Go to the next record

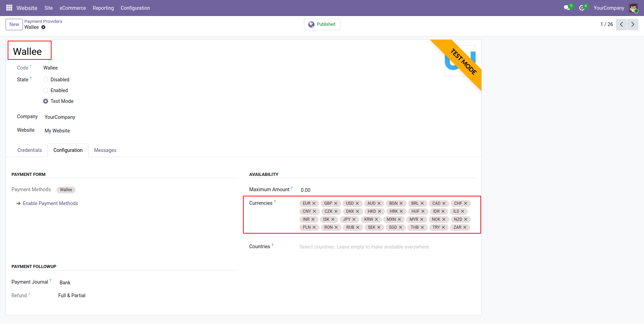pyautogui.click(x=633, y=24)
